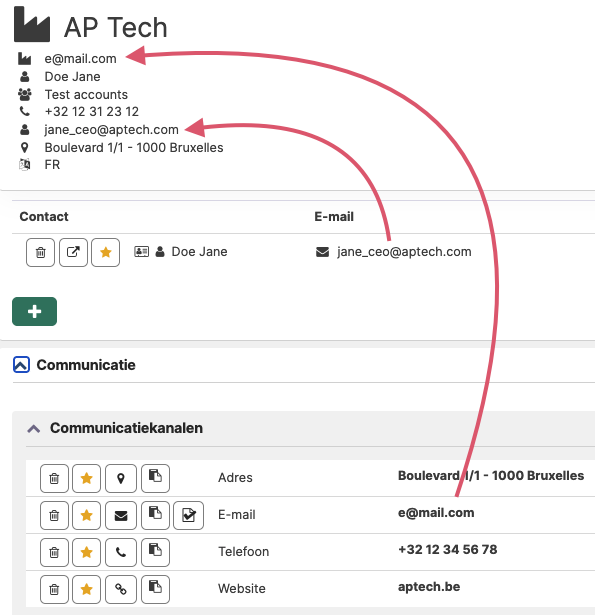The image size is (595, 615).
Task: Call using Telefoon row phone icon
Action: click(121, 552)
